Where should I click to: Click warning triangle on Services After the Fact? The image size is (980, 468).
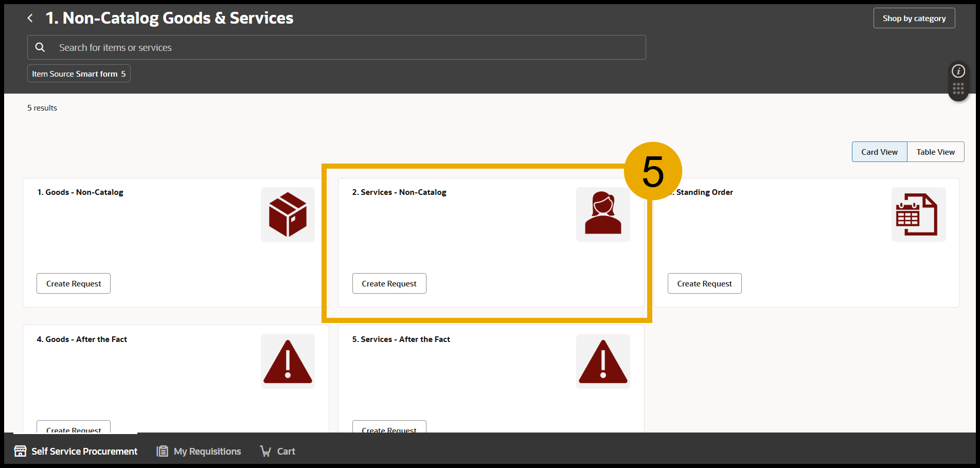pos(602,362)
